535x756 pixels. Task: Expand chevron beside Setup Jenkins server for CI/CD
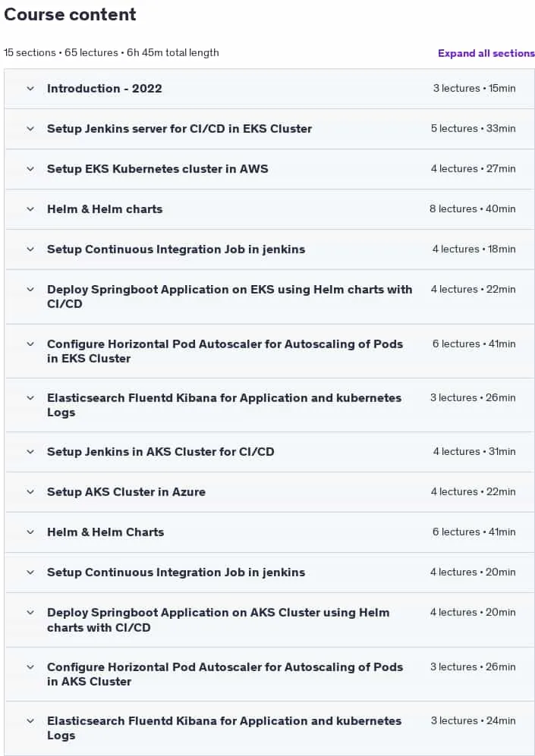[x=30, y=129]
